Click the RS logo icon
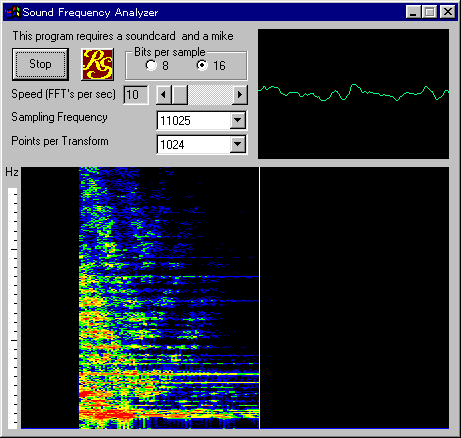461x438 pixels. 98,64
